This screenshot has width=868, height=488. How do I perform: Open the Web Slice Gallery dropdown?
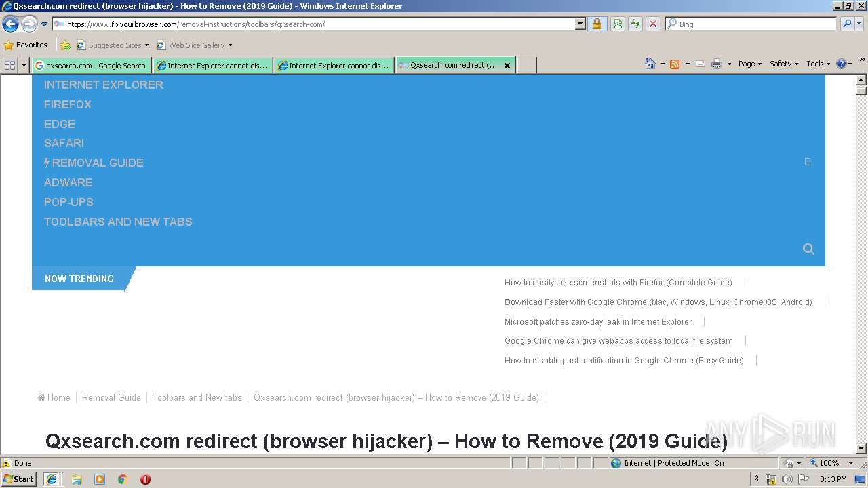click(194, 45)
